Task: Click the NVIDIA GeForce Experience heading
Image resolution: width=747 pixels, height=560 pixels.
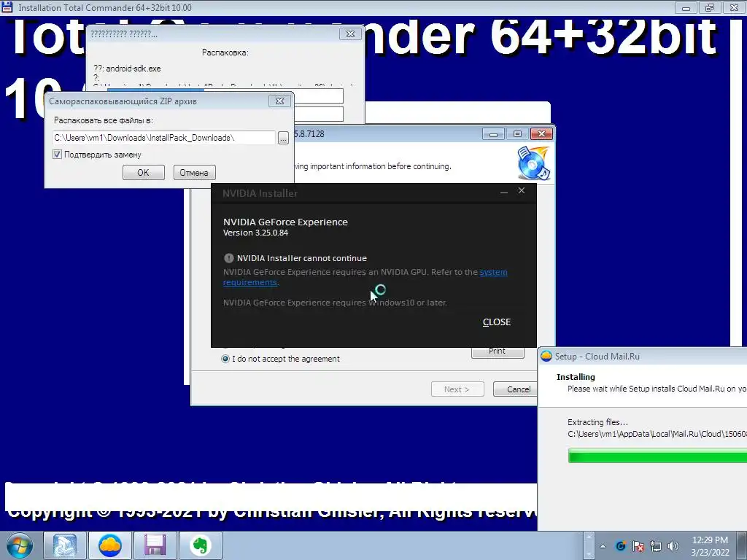Action: pyautogui.click(x=285, y=222)
